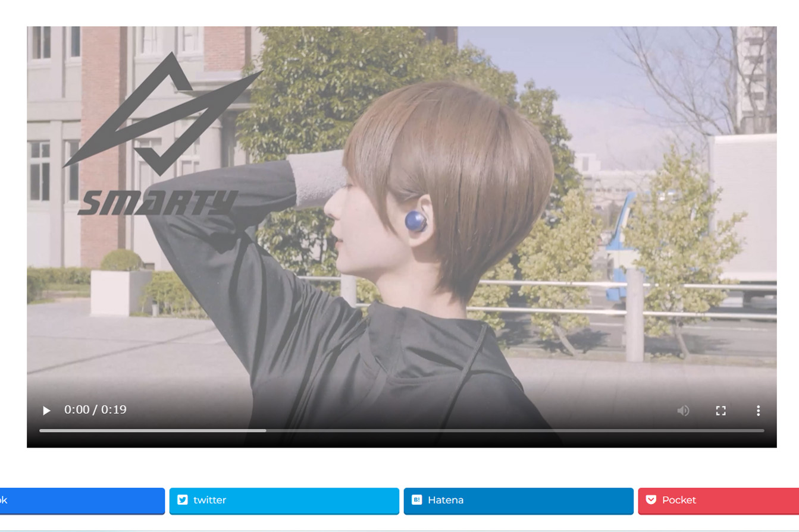Open the video in fullscreen
Image resolution: width=799 pixels, height=532 pixels.
tap(720, 410)
